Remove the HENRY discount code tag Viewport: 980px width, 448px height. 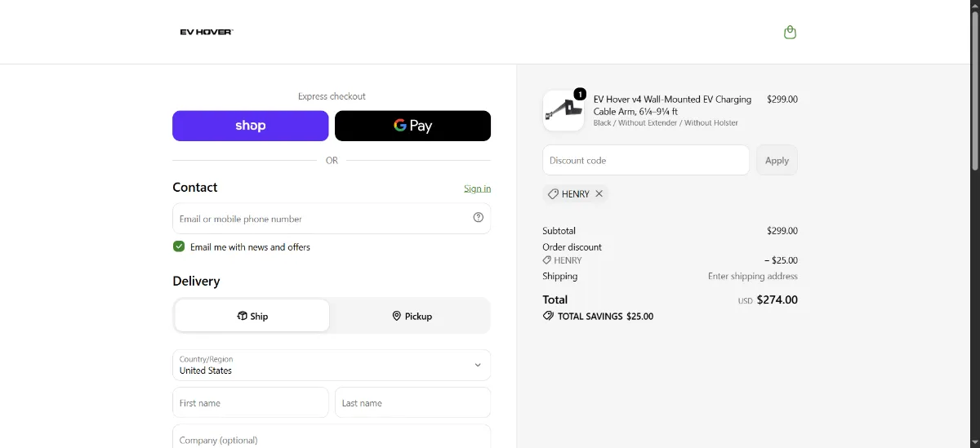click(599, 194)
